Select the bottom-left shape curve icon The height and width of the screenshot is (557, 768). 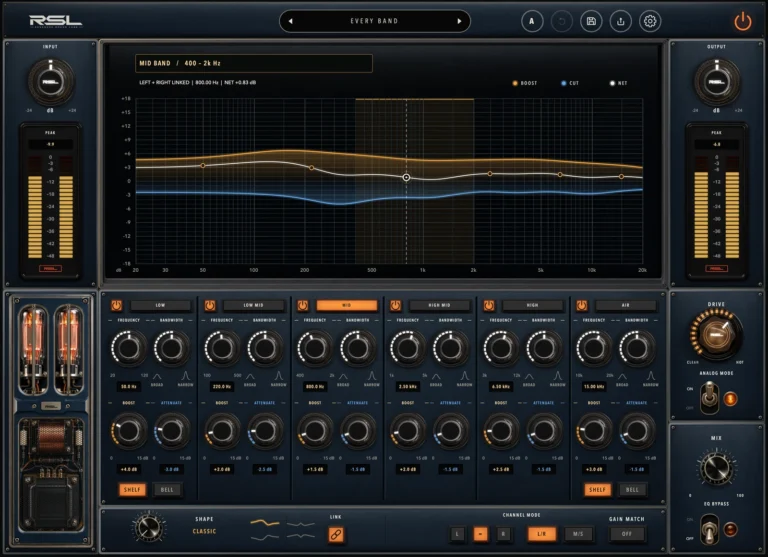[x=265, y=537]
